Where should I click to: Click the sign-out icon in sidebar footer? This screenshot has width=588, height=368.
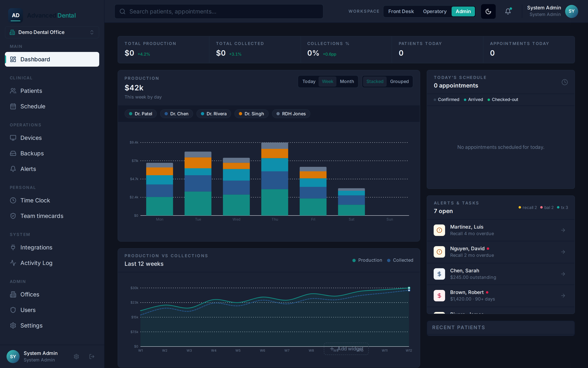click(92, 357)
